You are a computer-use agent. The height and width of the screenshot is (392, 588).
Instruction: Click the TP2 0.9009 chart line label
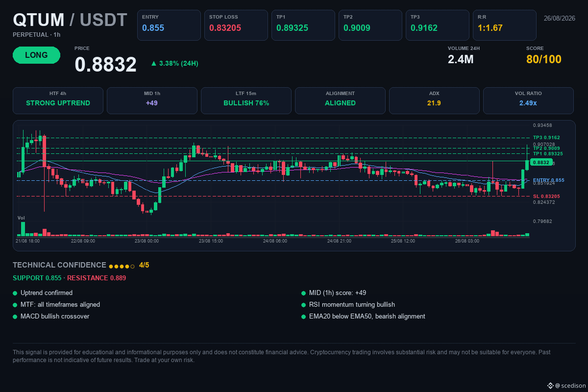pos(546,148)
